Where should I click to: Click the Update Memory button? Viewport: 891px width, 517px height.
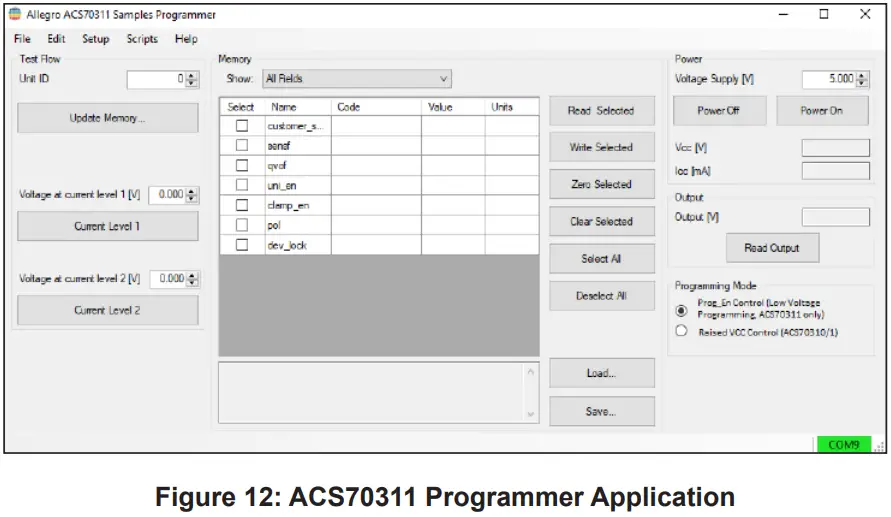pyautogui.click(x=108, y=118)
